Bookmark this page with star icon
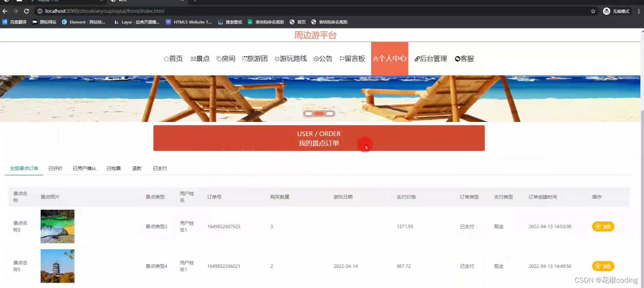The image size is (644, 288). (x=593, y=11)
